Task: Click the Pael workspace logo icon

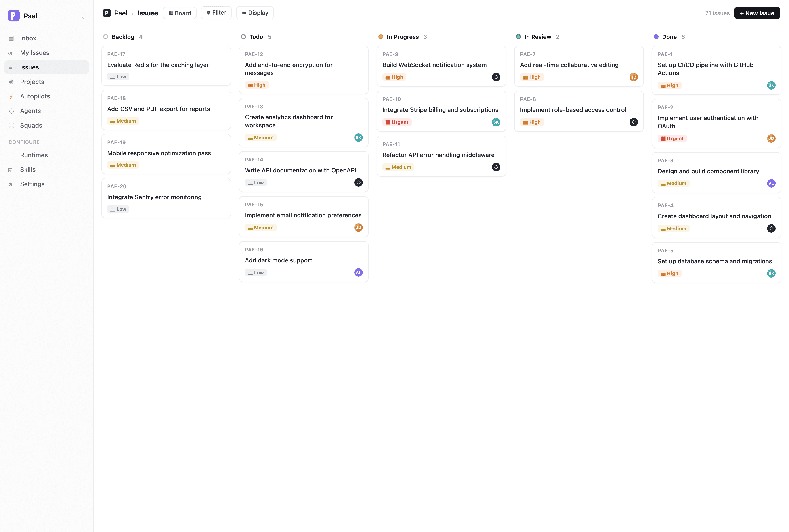Action: point(14,16)
